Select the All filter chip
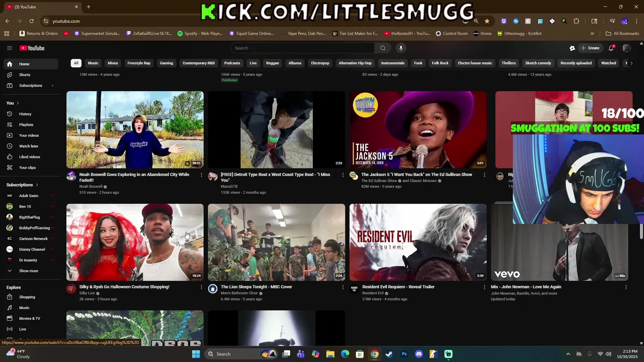Viewport: 644px width, 362px height. click(76, 63)
